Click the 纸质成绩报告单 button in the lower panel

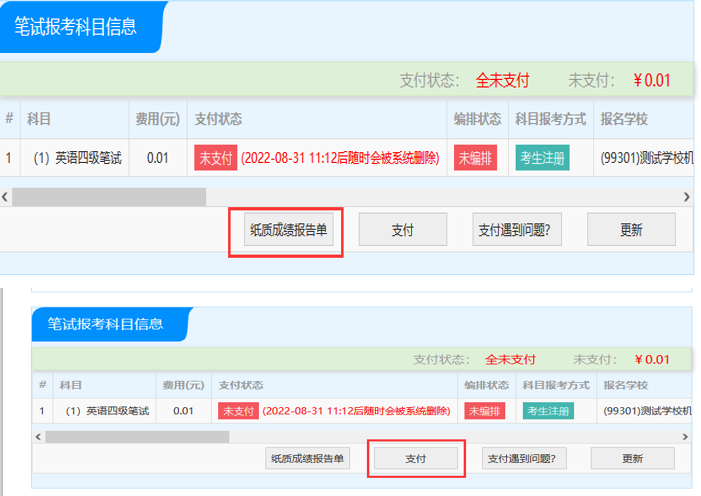tap(308, 458)
